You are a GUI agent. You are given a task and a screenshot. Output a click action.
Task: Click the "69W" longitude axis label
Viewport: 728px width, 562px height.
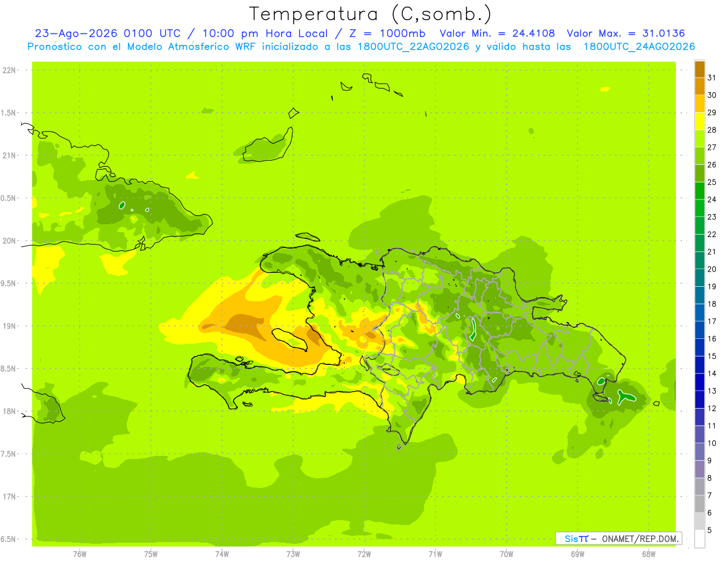coord(578,554)
